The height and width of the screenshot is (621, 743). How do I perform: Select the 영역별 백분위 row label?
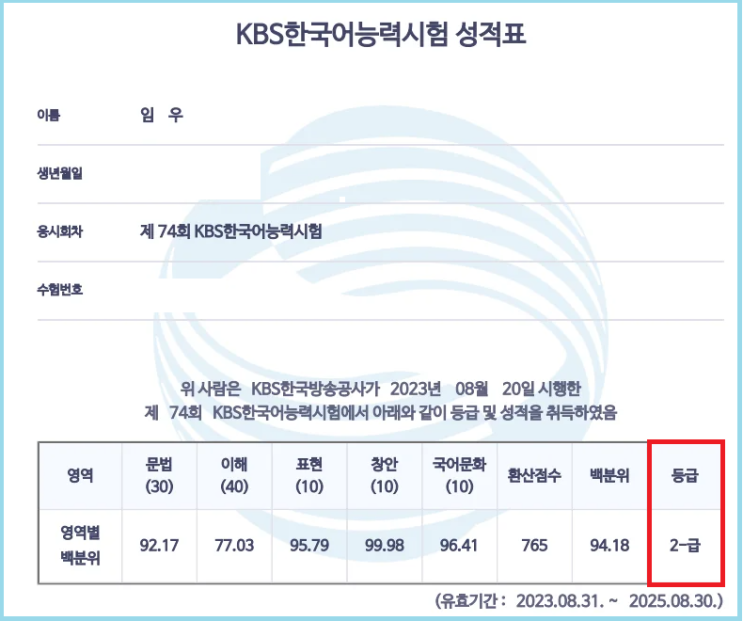click(80, 546)
